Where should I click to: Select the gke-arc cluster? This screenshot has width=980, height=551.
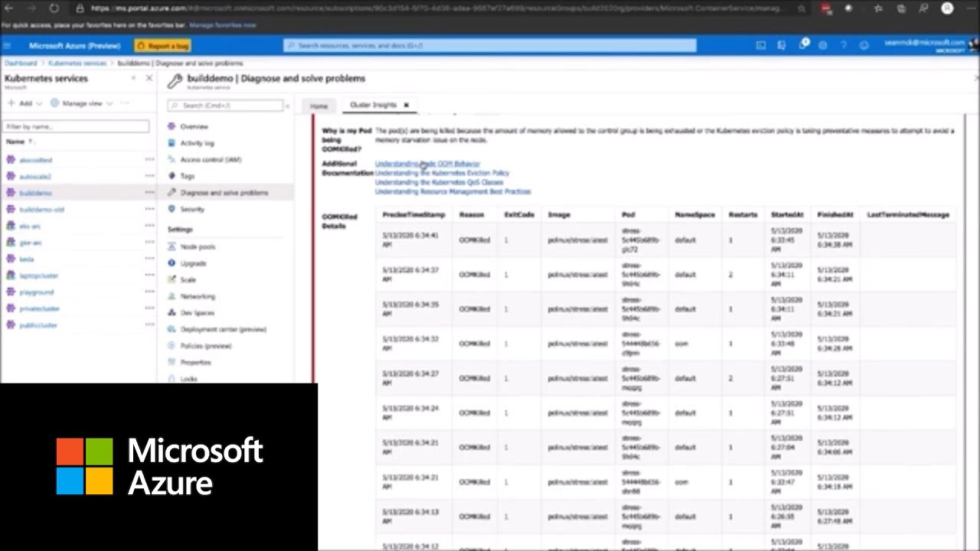31,243
